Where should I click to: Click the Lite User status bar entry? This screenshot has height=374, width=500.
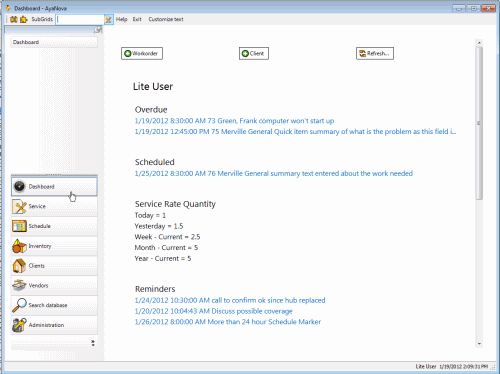[426, 367]
